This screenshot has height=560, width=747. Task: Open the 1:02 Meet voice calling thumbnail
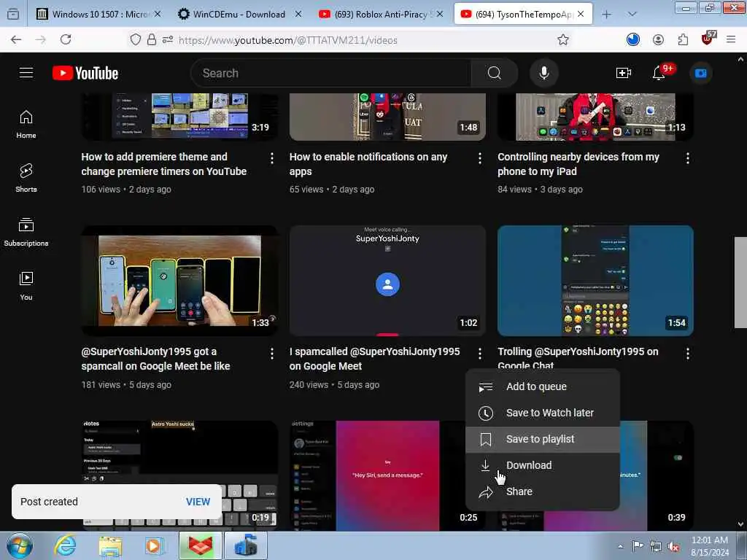coord(387,281)
